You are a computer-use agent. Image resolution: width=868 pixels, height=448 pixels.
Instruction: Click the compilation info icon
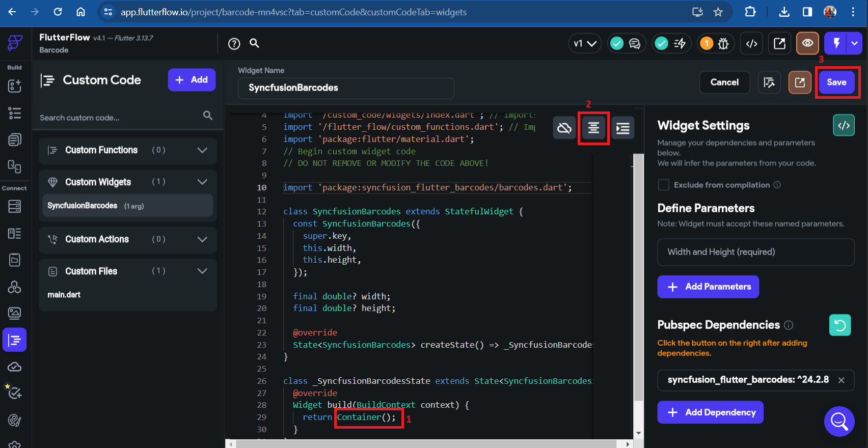coord(777,185)
